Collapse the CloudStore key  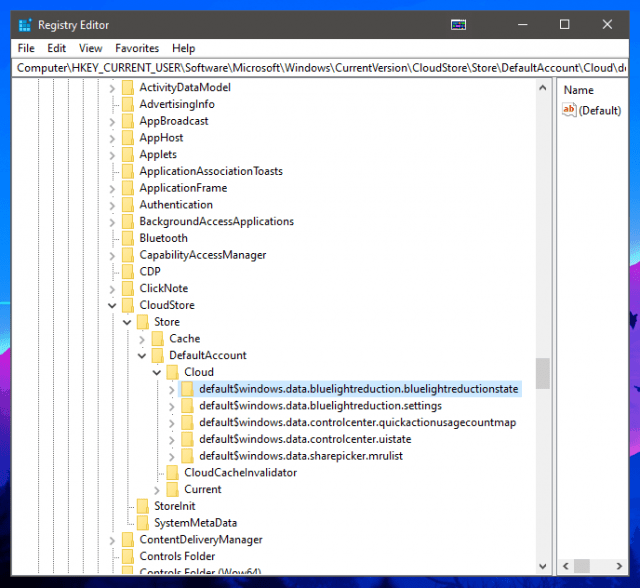112,305
